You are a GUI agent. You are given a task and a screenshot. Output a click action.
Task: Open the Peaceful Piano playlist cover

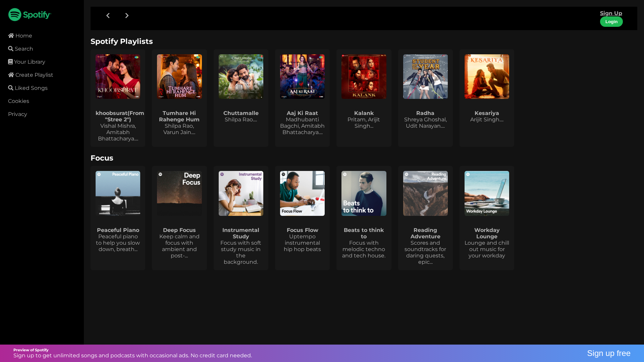[x=118, y=193]
